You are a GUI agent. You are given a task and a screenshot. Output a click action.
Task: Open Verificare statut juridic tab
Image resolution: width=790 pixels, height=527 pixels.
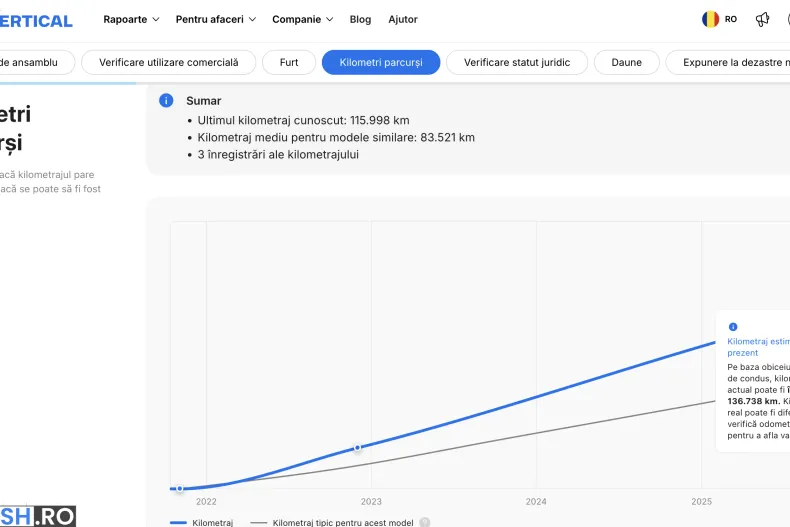click(517, 62)
